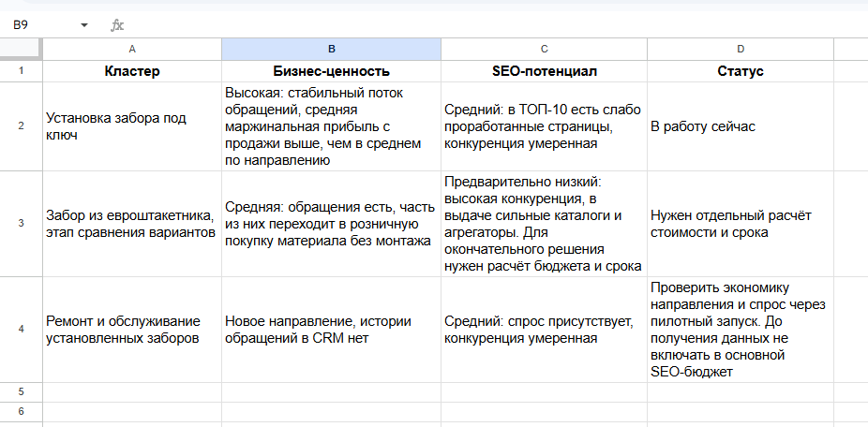Click the fx formula bar icon

coord(117,25)
